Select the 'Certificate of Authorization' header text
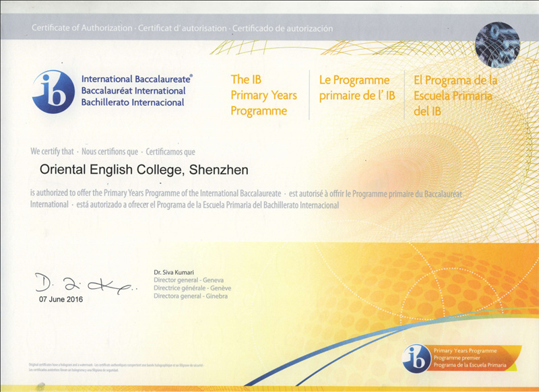Viewport: 539px width, 392px height. pos(82,28)
